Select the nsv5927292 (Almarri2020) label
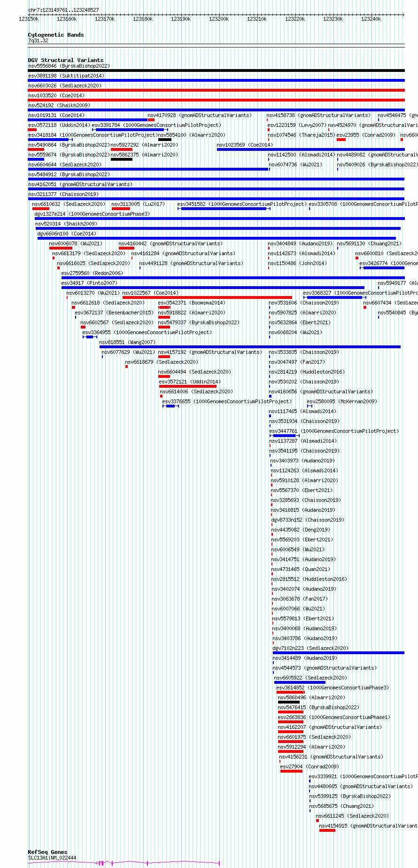The image size is (418, 868). point(144,145)
